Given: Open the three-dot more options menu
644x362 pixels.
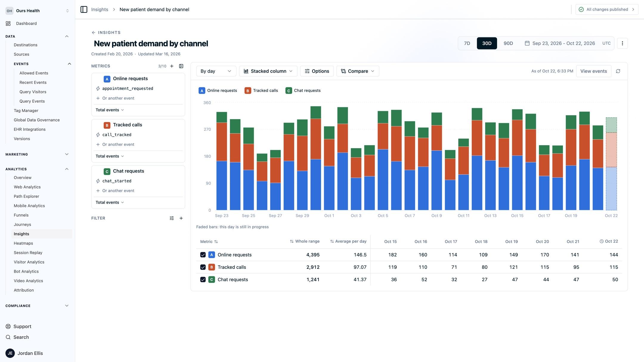Looking at the screenshot, I should [622, 43].
